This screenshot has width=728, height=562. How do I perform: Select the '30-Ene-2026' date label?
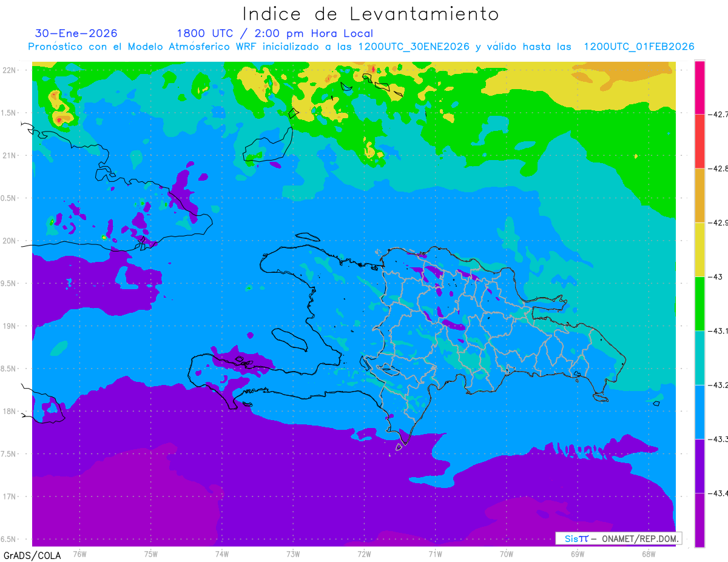pyautogui.click(x=76, y=33)
